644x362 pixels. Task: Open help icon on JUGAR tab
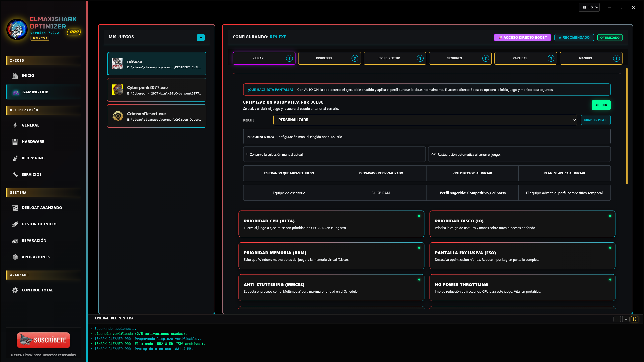[289, 58]
